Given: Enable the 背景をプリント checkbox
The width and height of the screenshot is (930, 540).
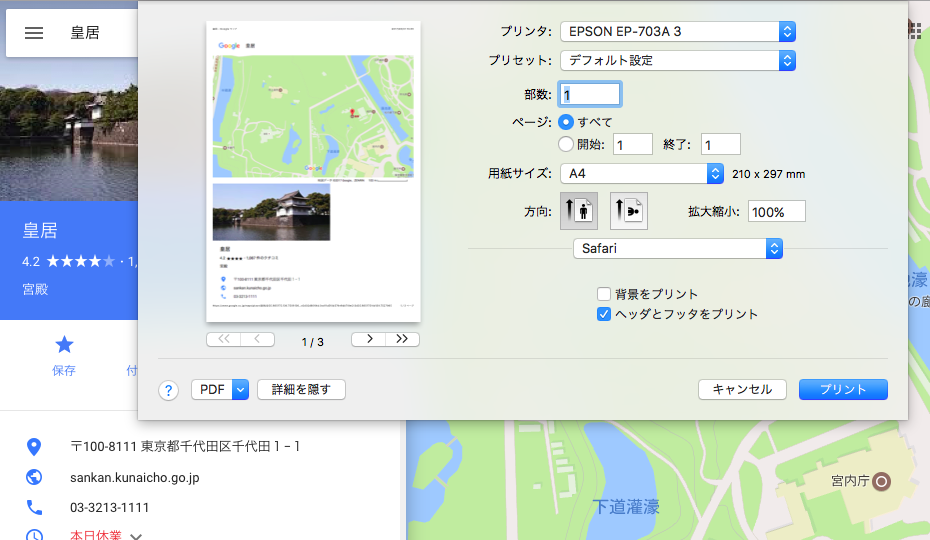Looking at the screenshot, I should pos(604,294).
